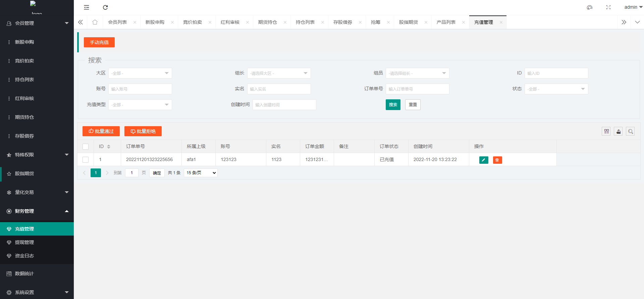The image size is (644, 299).
Task: Go to home tab icon
Action: pos(95,22)
